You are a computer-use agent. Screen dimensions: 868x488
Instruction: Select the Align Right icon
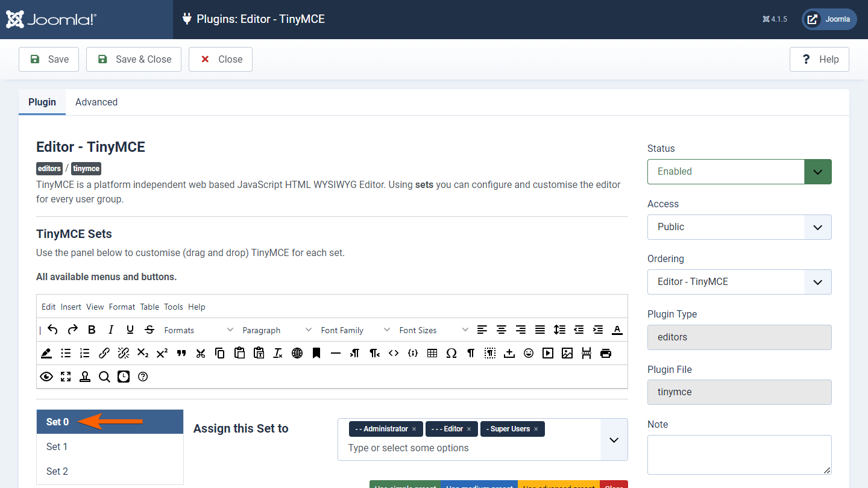(521, 330)
